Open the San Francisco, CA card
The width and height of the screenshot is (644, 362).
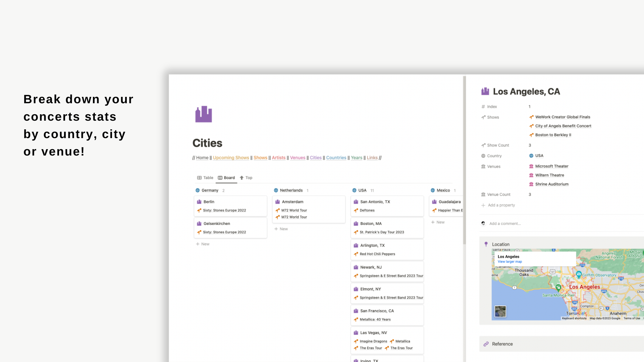[387, 315]
